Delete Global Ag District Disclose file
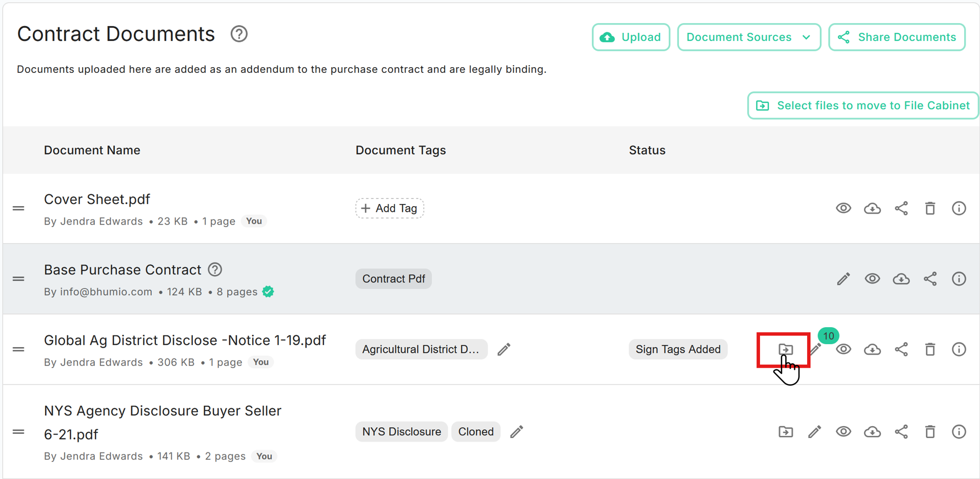 930,349
